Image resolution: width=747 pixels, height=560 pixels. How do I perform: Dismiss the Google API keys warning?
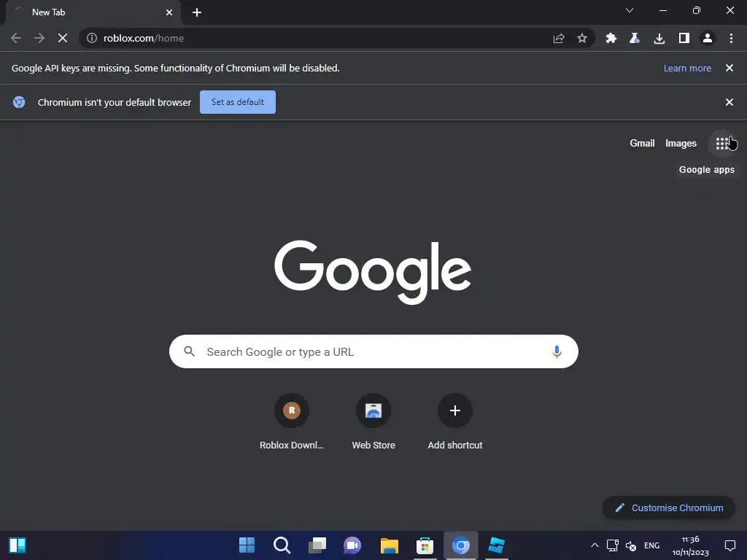[729, 68]
